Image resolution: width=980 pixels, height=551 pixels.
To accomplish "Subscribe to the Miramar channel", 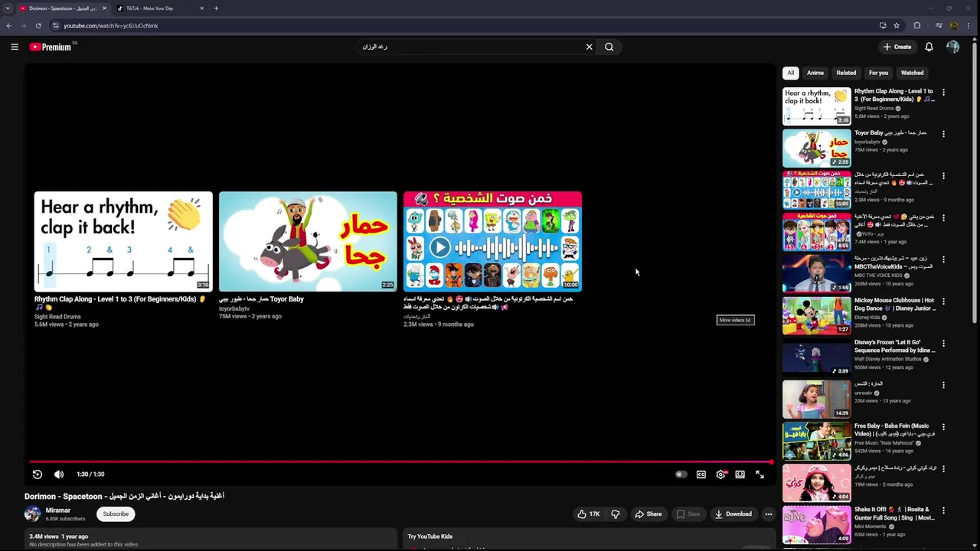I will point(116,514).
